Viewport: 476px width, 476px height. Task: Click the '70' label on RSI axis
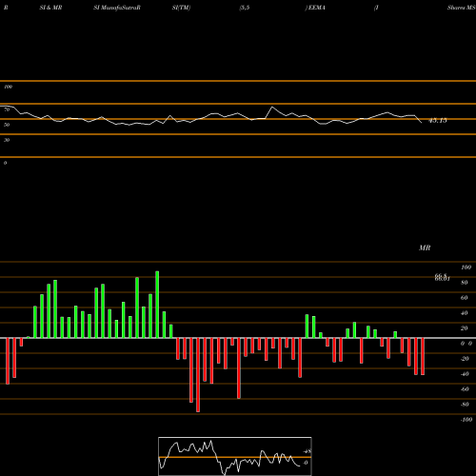point(7,109)
